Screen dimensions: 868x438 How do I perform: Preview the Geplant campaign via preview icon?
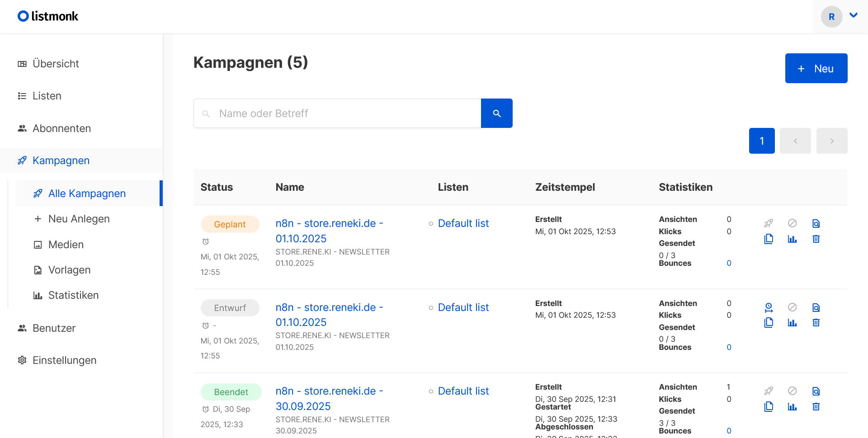[x=816, y=223]
